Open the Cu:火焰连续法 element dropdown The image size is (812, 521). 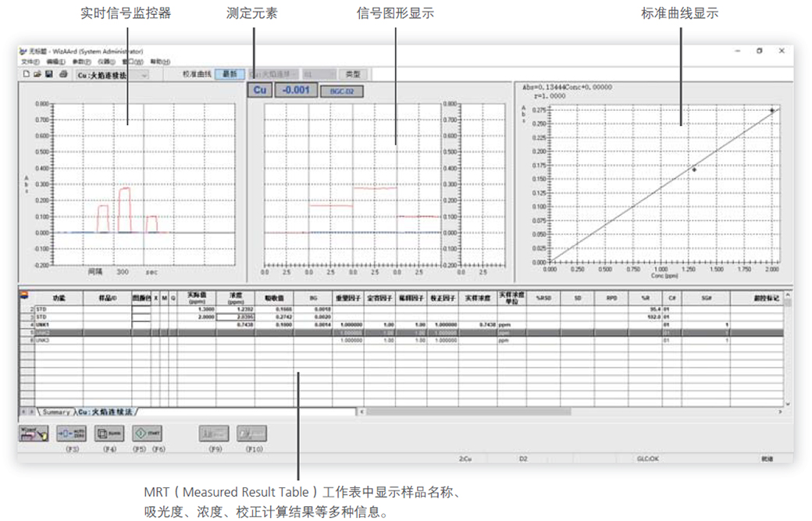tap(112, 75)
